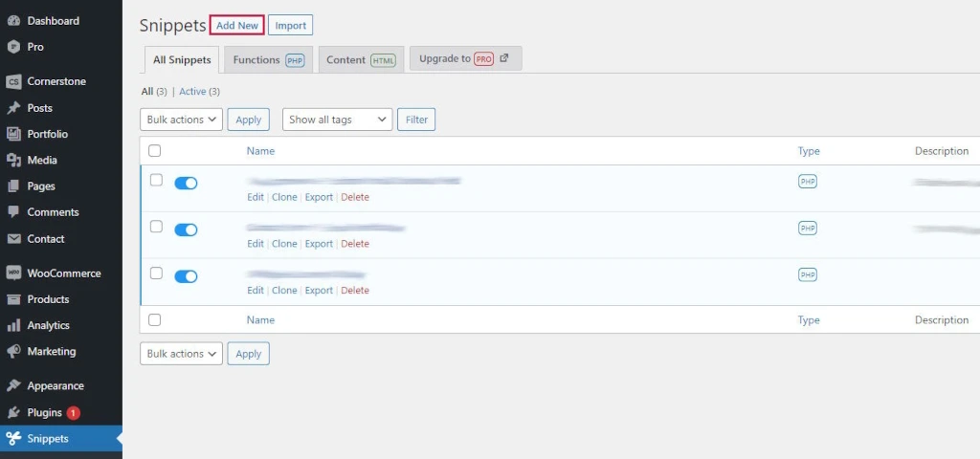Click the top Apply button
Viewport: 980px width, 459px height.
(x=248, y=120)
